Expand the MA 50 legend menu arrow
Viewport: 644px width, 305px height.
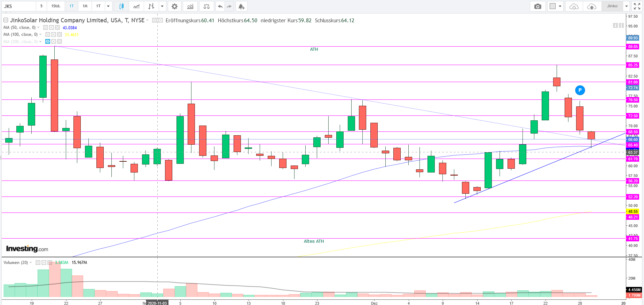click(x=38, y=27)
